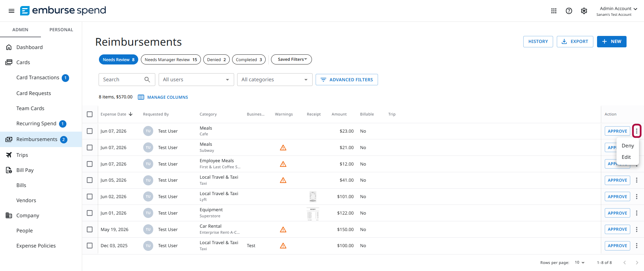Open the apps grid launcher
The image size is (644, 271).
554,11
